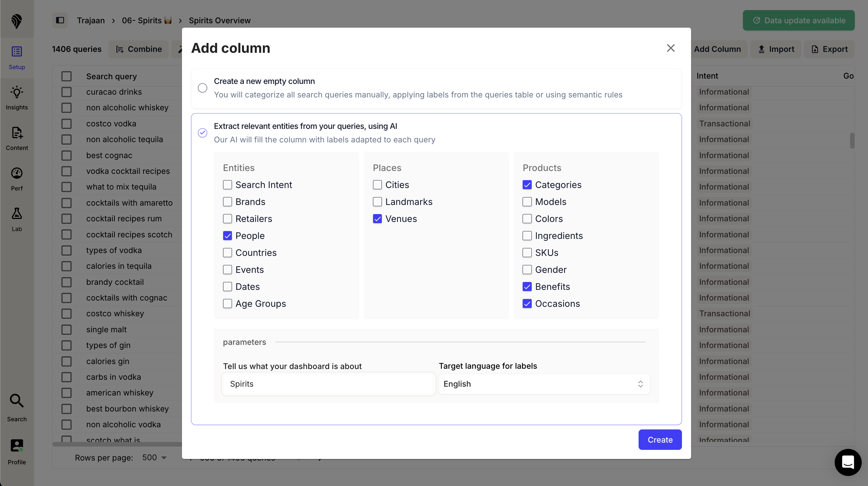868x486 pixels.
Task: Click the Perf icon in the sidebar
Action: coord(17,179)
